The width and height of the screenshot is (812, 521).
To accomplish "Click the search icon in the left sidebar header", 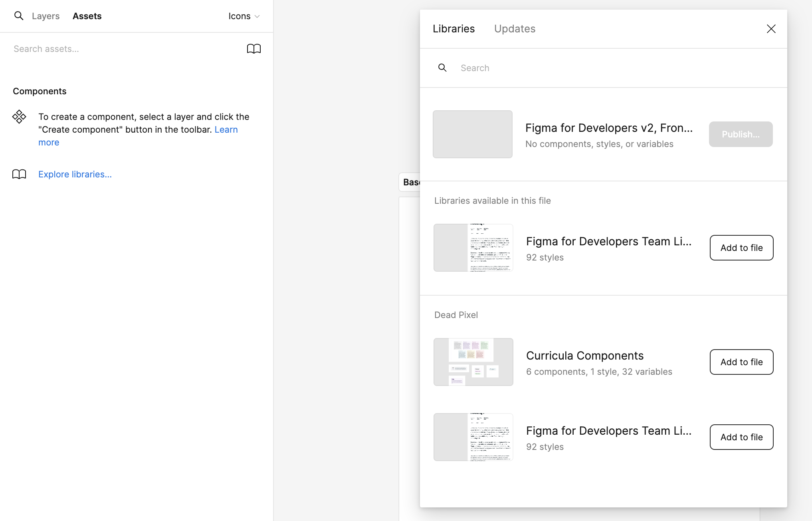I will pos(19,16).
